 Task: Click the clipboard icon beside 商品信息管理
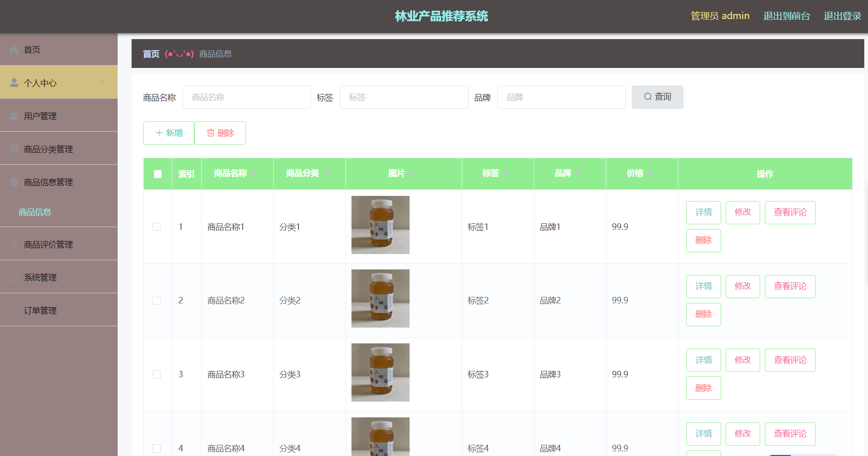14,182
